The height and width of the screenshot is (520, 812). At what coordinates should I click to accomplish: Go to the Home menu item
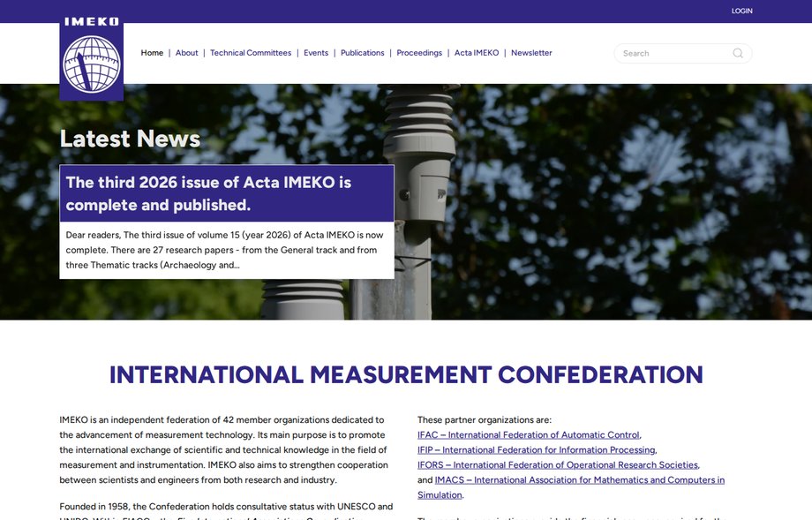click(152, 53)
